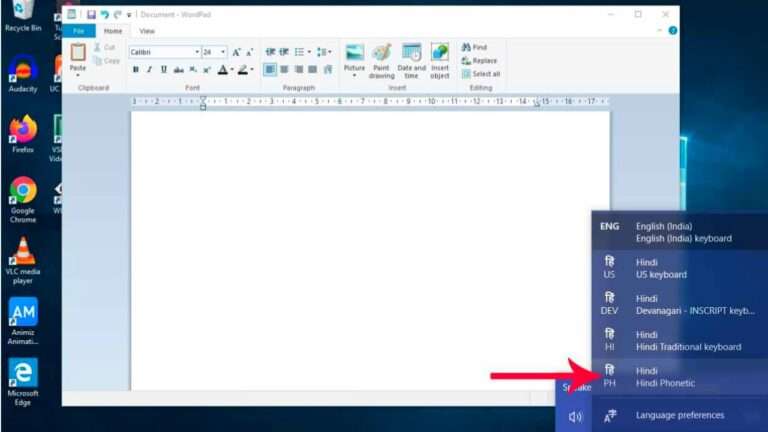Expand the Calibri font family dropdown
The height and width of the screenshot is (432, 768).
pos(196,52)
